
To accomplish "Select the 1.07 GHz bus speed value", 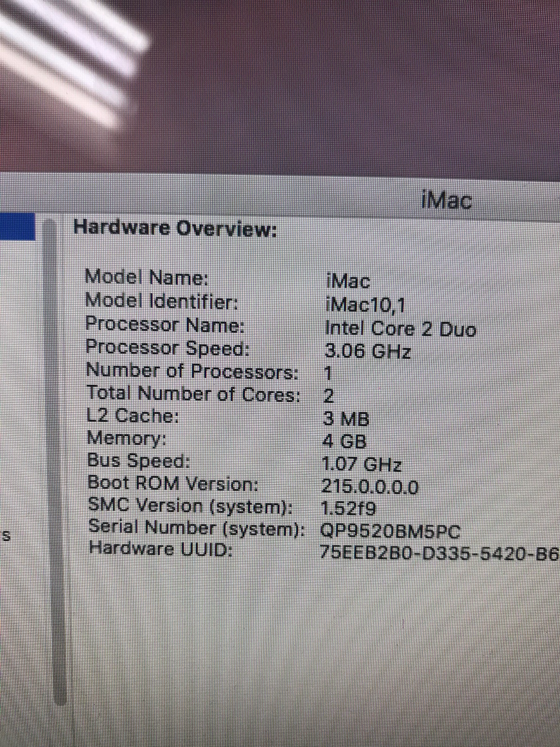I will tap(362, 465).
